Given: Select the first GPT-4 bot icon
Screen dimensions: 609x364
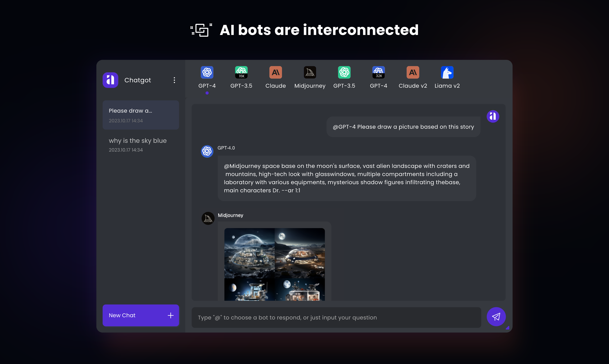Looking at the screenshot, I should [207, 72].
